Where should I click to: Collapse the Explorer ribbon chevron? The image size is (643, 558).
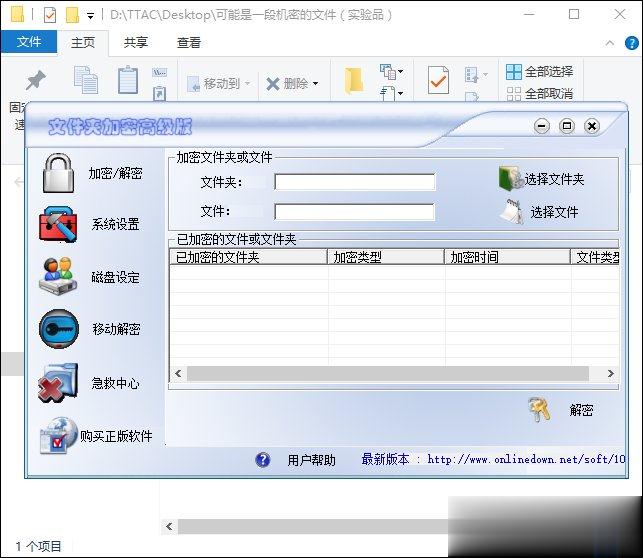coord(610,43)
